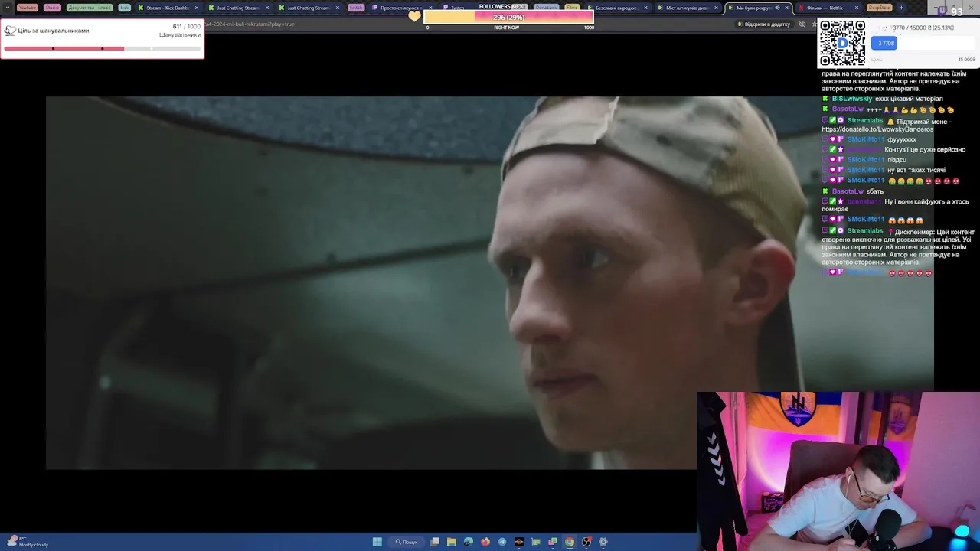Click chat message Контузії це дуже серйозно

click(925, 150)
